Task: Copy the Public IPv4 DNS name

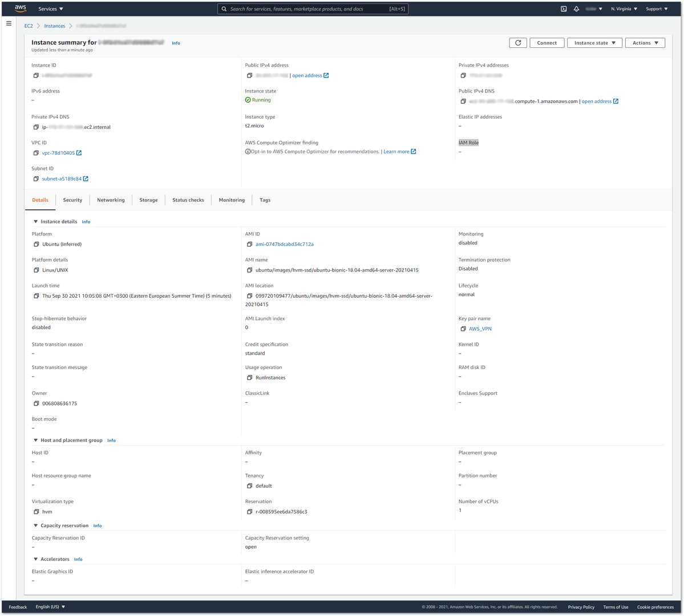Action: (x=463, y=101)
